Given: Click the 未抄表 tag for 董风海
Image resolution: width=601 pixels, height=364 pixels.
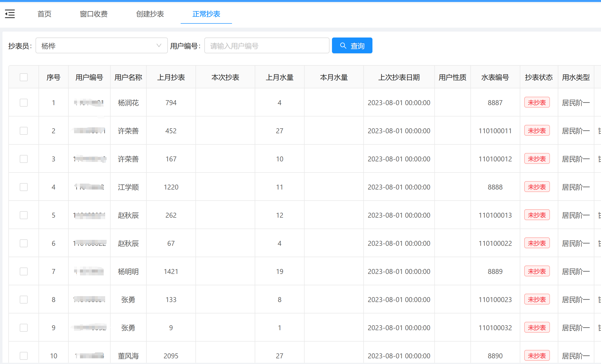Looking at the screenshot, I should tap(537, 356).
